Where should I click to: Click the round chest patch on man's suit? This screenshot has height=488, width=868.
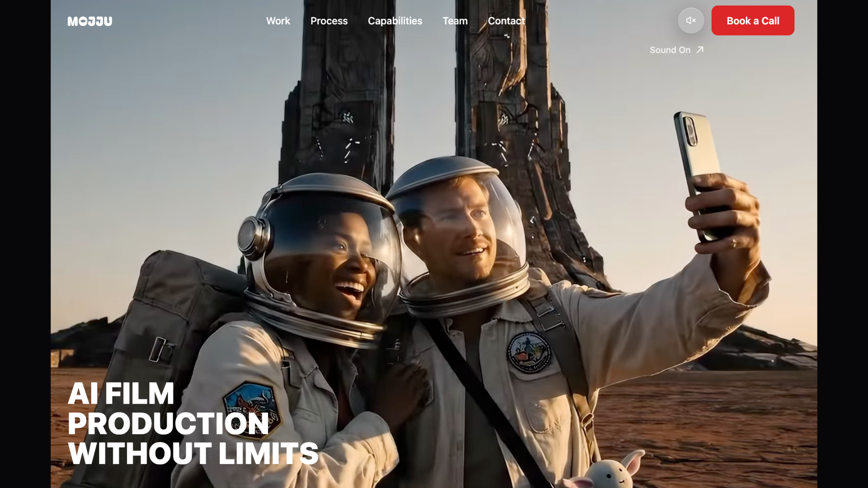(x=529, y=352)
